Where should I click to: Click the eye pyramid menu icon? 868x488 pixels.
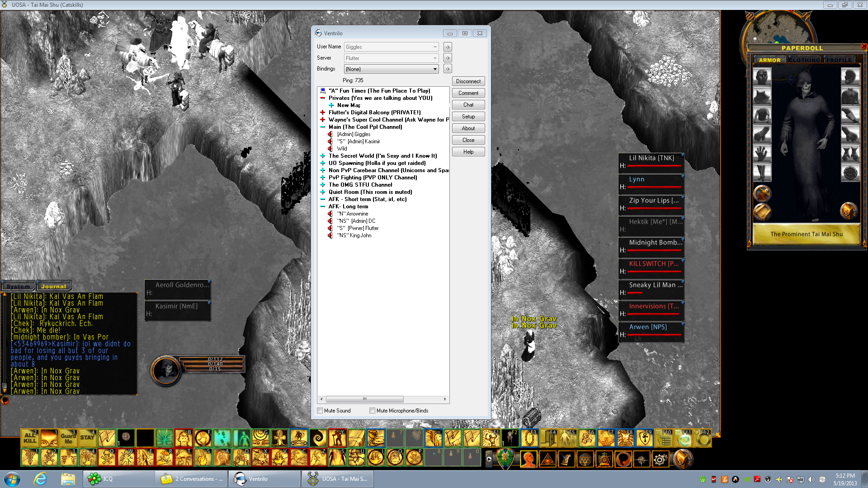[x=547, y=460]
